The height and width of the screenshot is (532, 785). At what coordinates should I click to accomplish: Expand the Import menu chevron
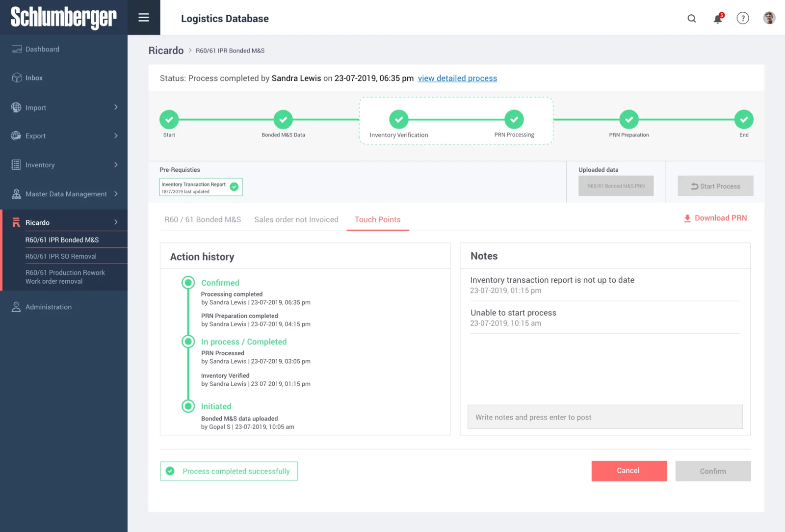pyautogui.click(x=116, y=107)
